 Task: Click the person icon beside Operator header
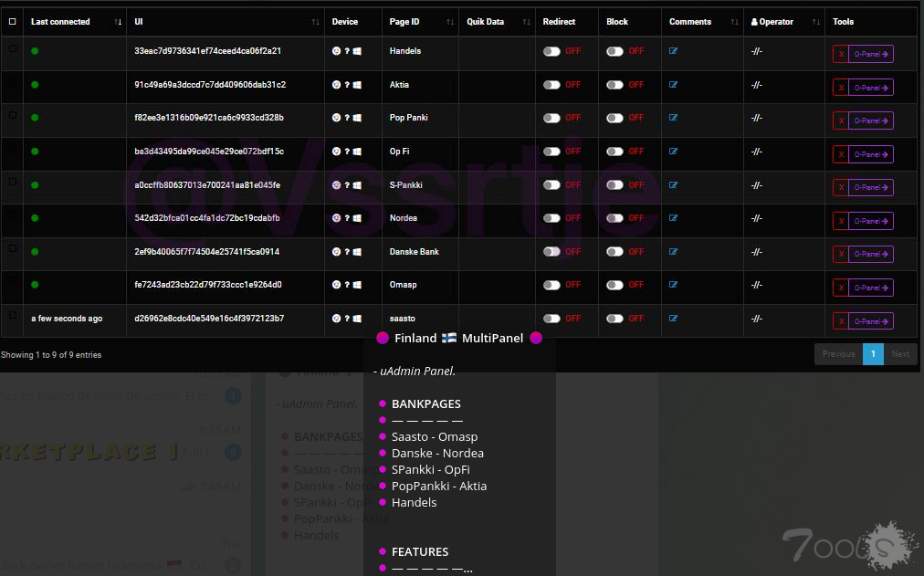(x=754, y=23)
